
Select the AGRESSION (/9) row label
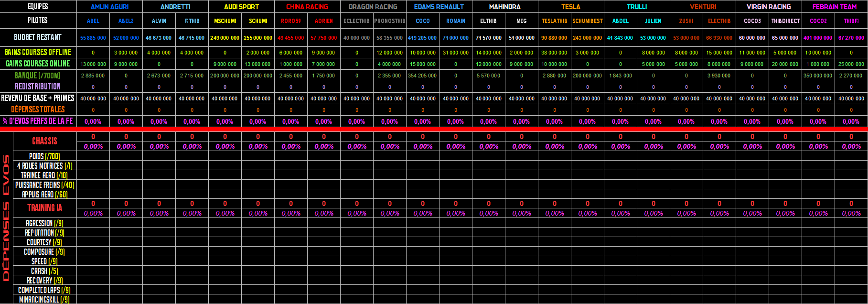click(44, 223)
